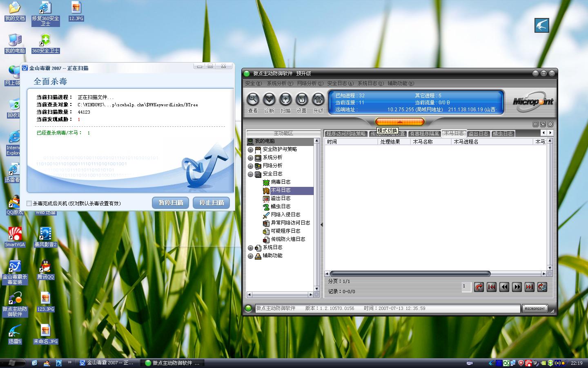Open the 安全(E) menu
The image size is (588, 368).
click(x=253, y=83)
